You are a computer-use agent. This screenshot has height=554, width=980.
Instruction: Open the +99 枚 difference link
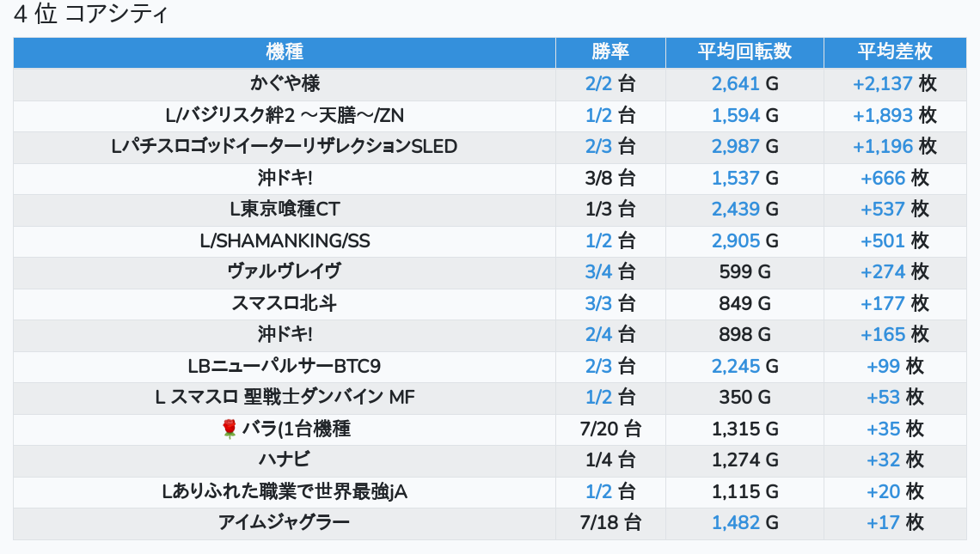[x=883, y=366]
